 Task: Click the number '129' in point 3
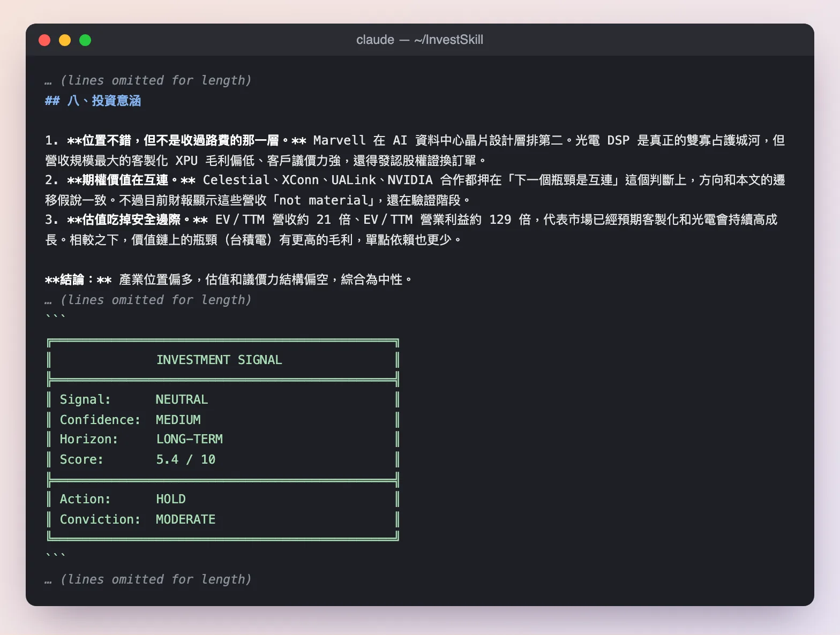(500, 220)
